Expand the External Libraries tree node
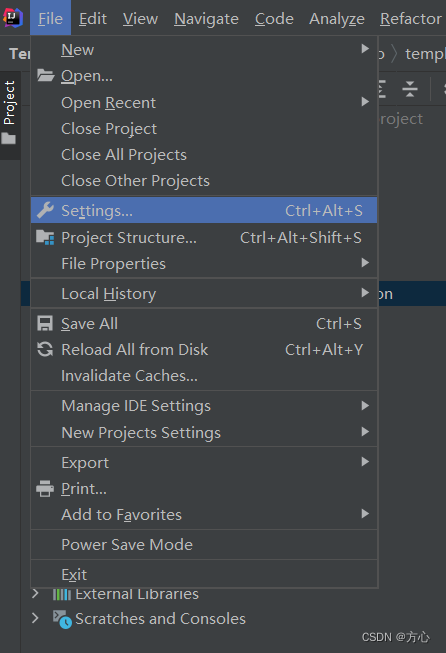The height and width of the screenshot is (653, 446). coord(36,593)
